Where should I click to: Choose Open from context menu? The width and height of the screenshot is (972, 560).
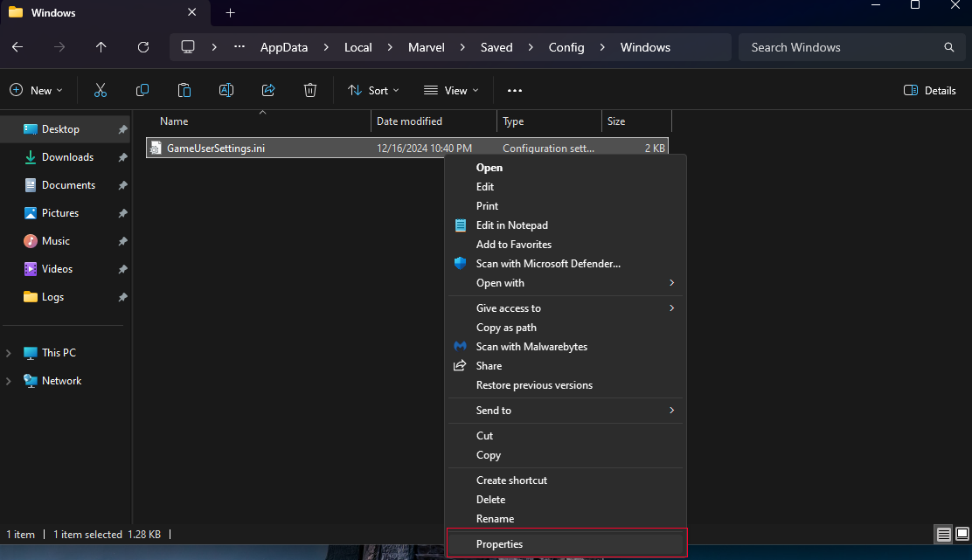(566, 167)
